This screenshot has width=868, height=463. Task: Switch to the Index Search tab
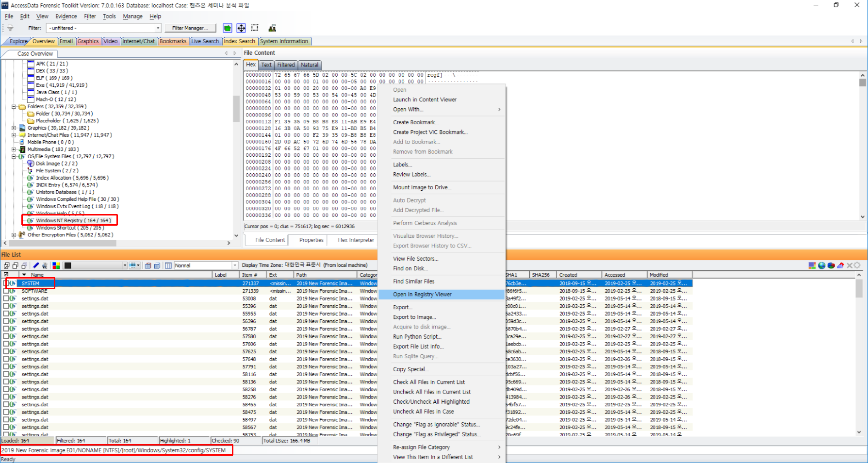click(x=240, y=41)
